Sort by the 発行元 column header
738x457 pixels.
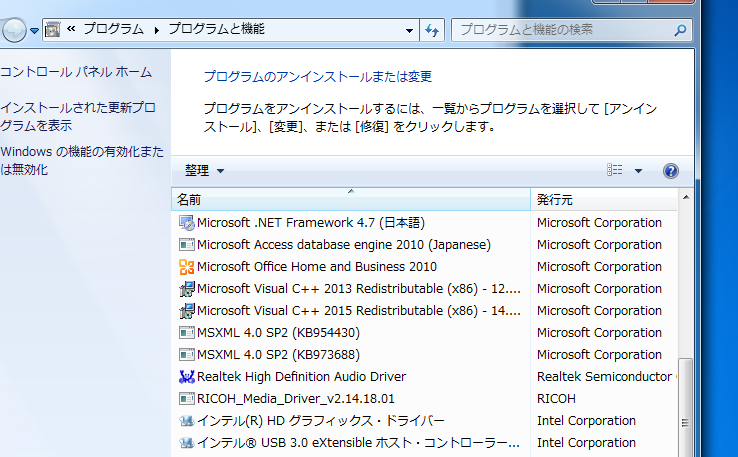pyautogui.click(x=603, y=200)
